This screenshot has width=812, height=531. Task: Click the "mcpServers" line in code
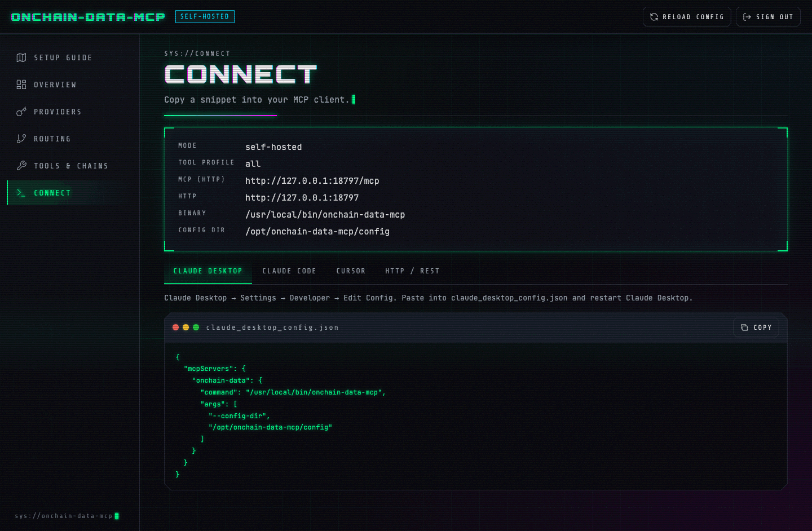click(215, 369)
